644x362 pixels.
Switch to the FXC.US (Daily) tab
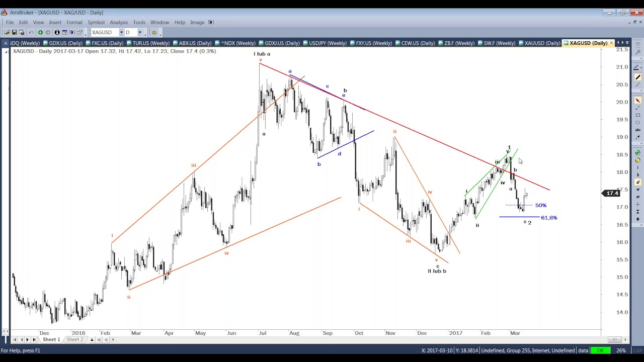(x=105, y=43)
